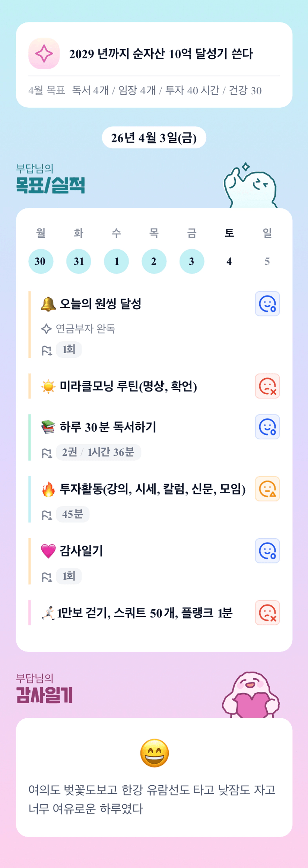Toggle the happy face status on 하루 30분 독서하기
Screen dimensions: 308x868
(267, 427)
